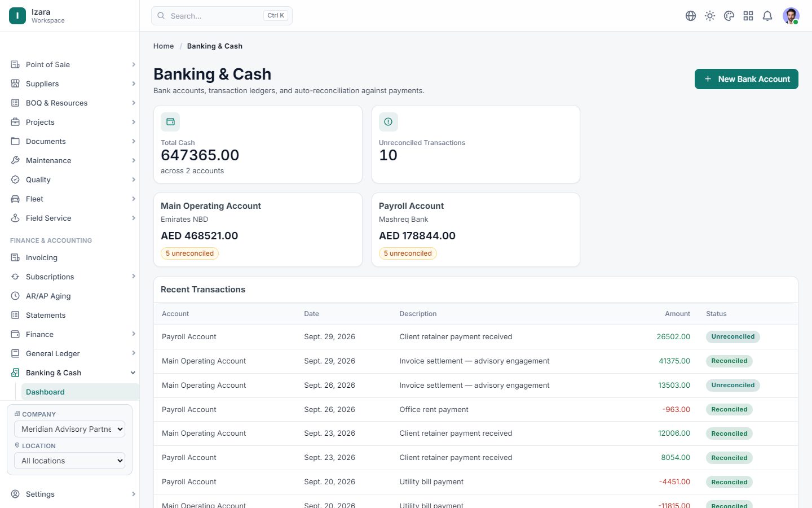Click the Invoicing sidebar icon

point(15,257)
